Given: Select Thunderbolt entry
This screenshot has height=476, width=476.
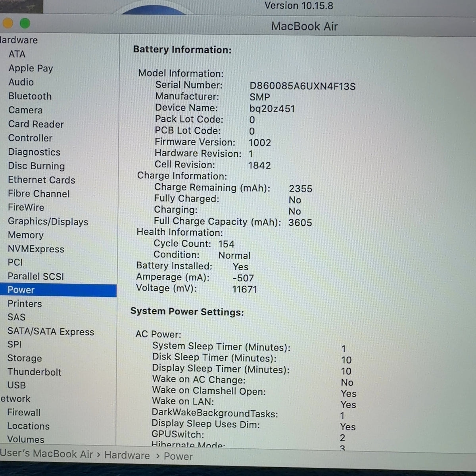Looking at the screenshot, I should click(35, 372).
